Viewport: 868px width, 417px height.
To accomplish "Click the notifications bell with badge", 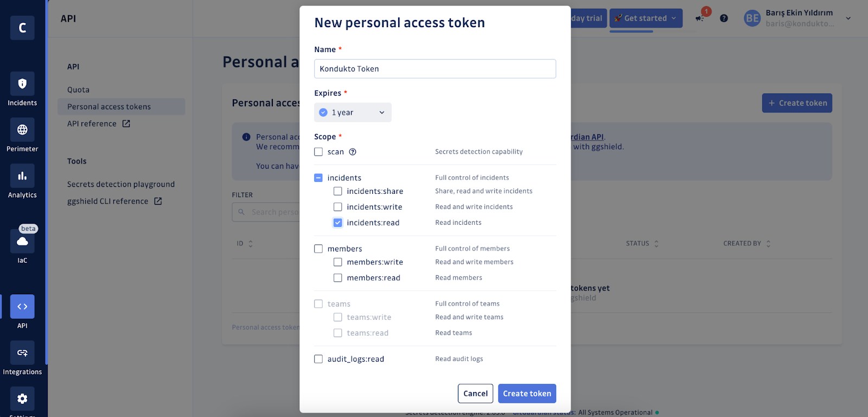I will point(700,17).
